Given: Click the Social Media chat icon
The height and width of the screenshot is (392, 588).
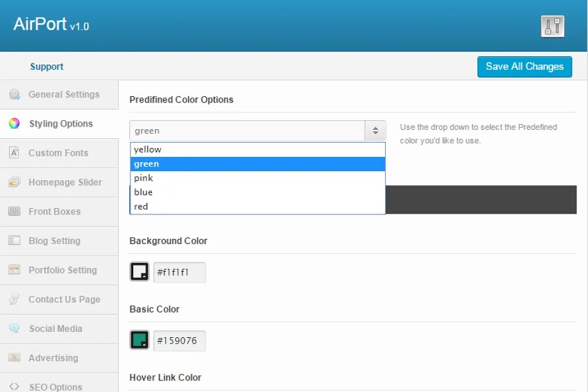Looking at the screenshot, I should coord(14,329).
